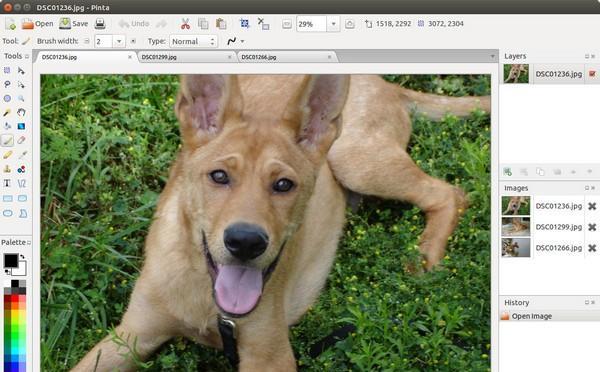Screen dimensions: 600x372
Task: Click Duplicate Layer icon in Layers panel
Action: click(540, 172)
